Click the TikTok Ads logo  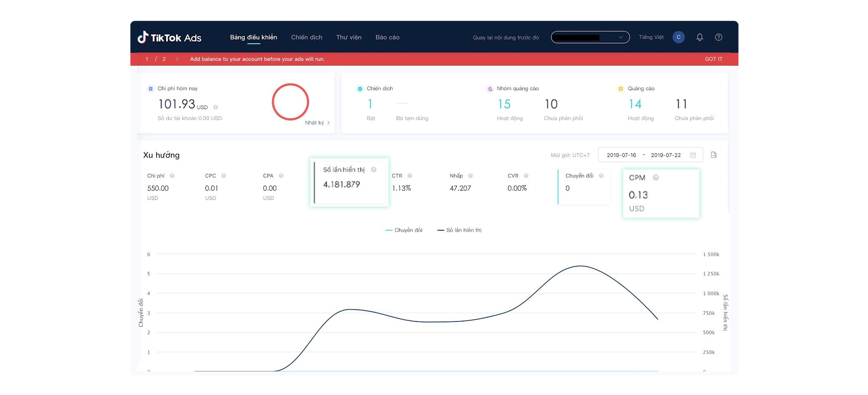170,38
